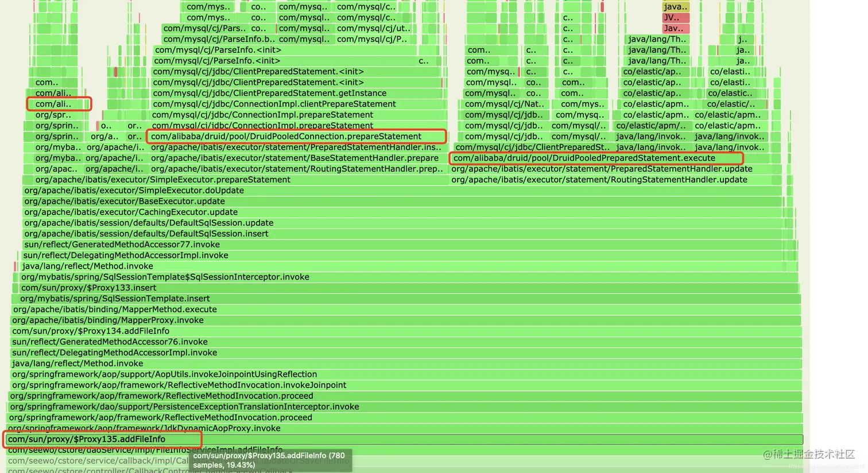Click the com/mysql/cj/Pars.. frame
The width and height of the screenshot is (868, 473).
pyautogui.click(x=204, y=28)
